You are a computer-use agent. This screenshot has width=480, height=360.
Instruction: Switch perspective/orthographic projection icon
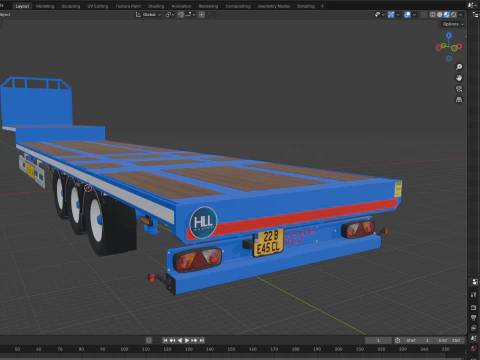[x=459, y=100]
